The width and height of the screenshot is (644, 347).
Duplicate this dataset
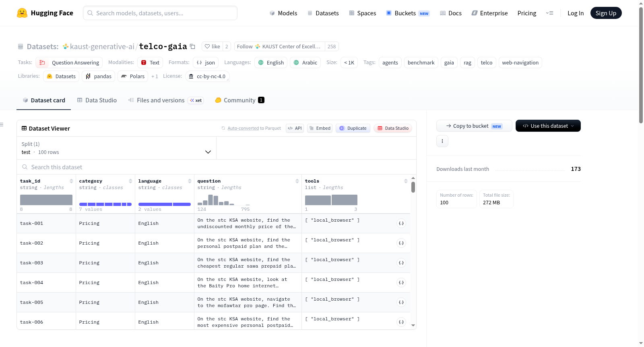(x=353, y=128)
